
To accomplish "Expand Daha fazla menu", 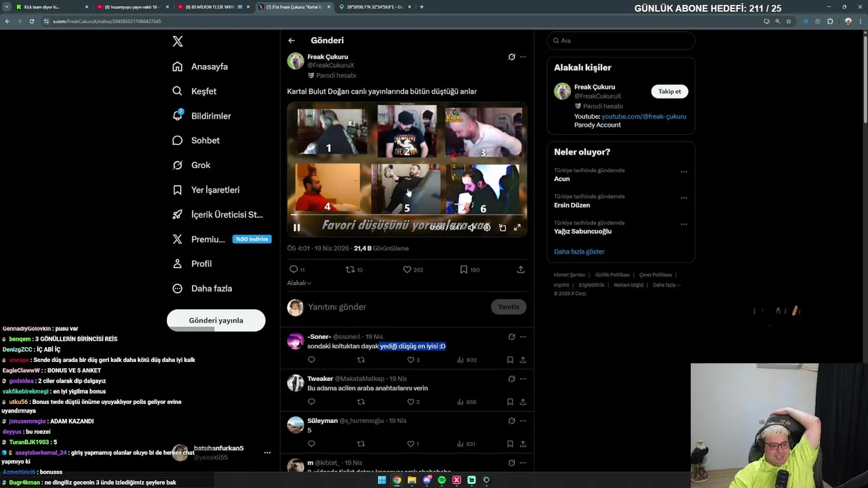I will click(x=202, y=289).
